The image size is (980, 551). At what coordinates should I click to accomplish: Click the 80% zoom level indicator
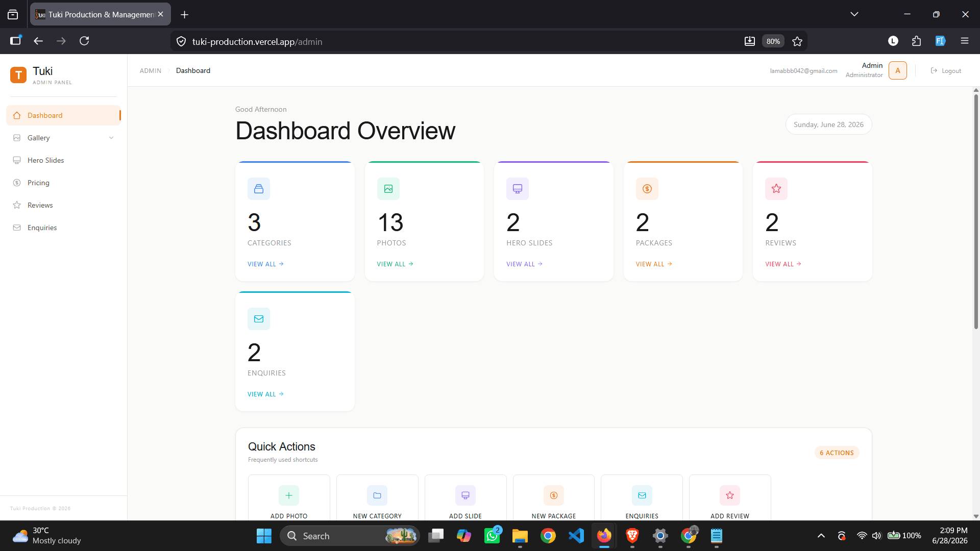click(x=773, y=41)
